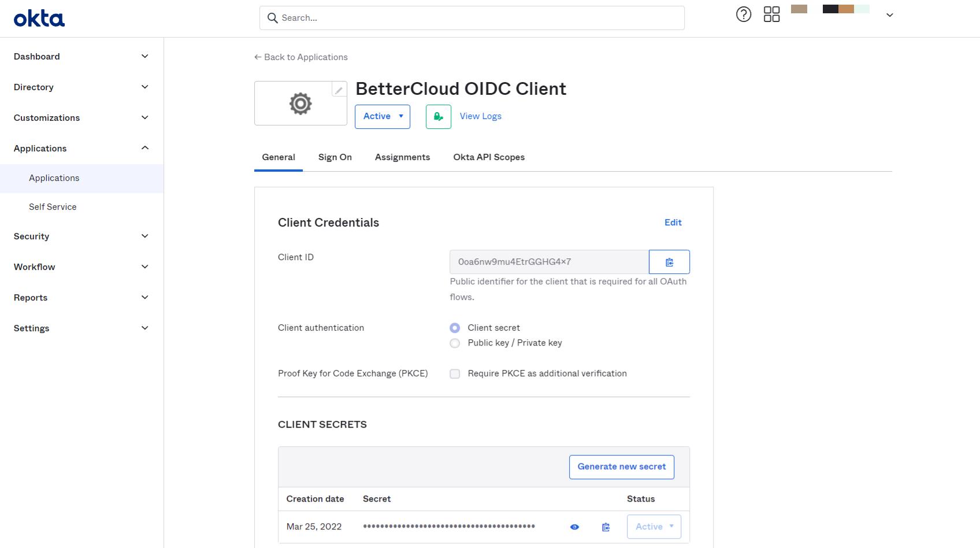Copy the Client ID using the copy icon
Screen dimensions: 980x548
tap(669, 261)
